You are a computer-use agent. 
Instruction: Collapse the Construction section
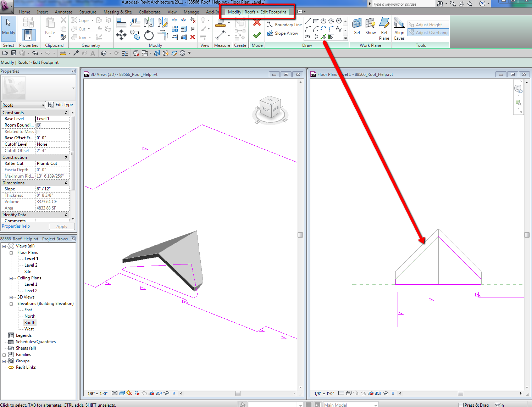(66, 157)
